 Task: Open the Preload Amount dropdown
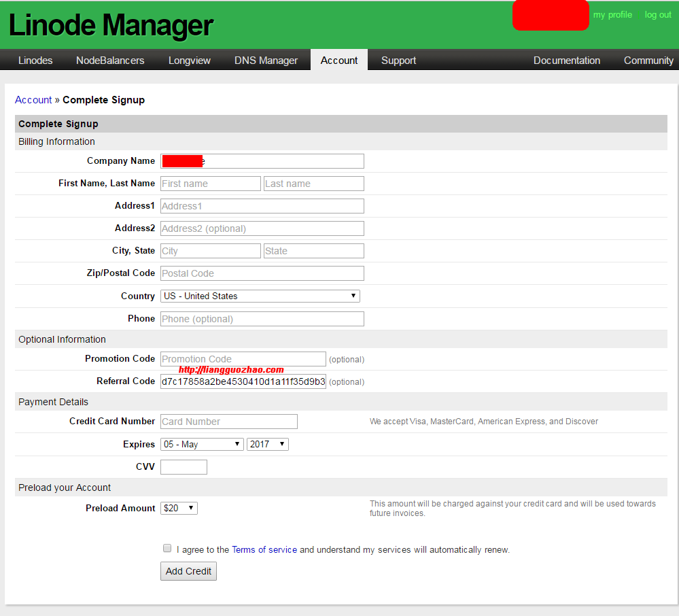tap(179, 508)
